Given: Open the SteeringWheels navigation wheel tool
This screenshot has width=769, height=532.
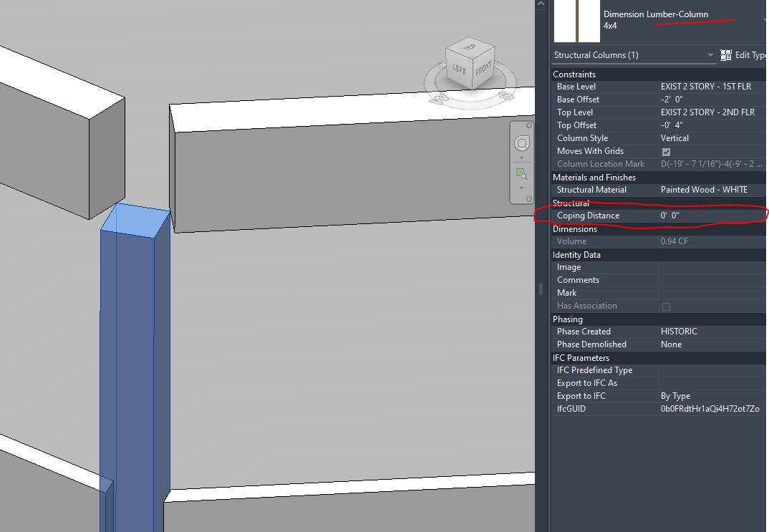Looking at the screenshot, I should (522, 143).
